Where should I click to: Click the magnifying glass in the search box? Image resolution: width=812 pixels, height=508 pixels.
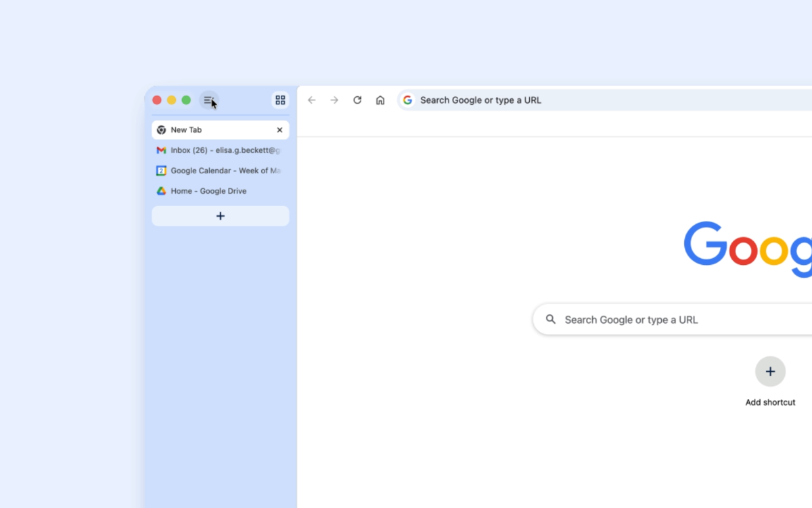pos(551,319)
